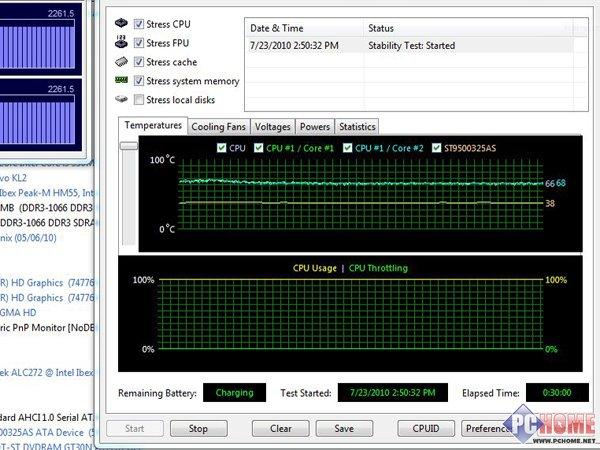Click the hard drive icon for local disks
The height and width of the screenshot is (450, 600).
[121, 99]
